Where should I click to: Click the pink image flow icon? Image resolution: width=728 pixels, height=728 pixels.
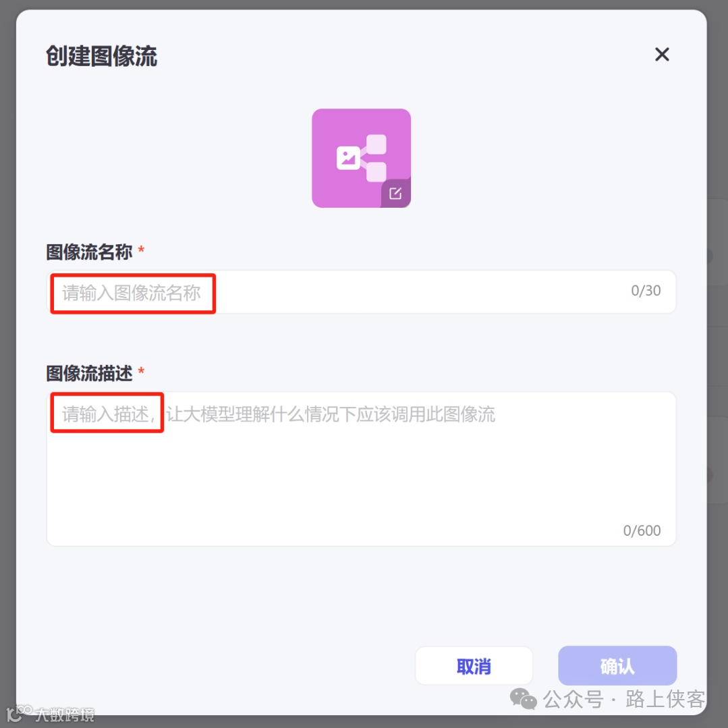[x=361, y=159]
